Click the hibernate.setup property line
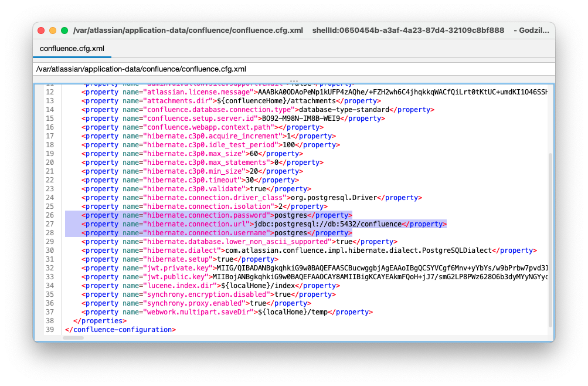This screenshot has height=386, width=588. tap(179, 259)
